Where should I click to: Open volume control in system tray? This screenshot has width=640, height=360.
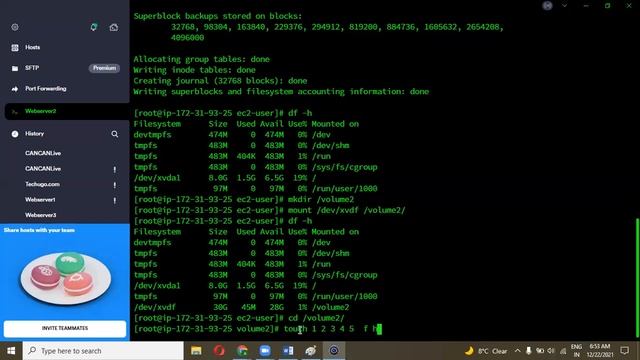tap(551, 351)
